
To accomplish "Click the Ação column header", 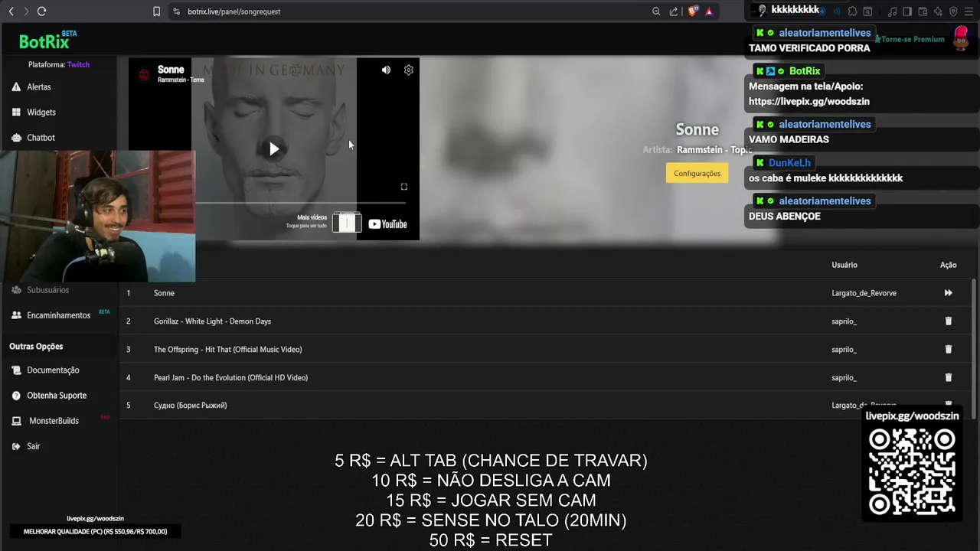I will (x=948, y=265).
